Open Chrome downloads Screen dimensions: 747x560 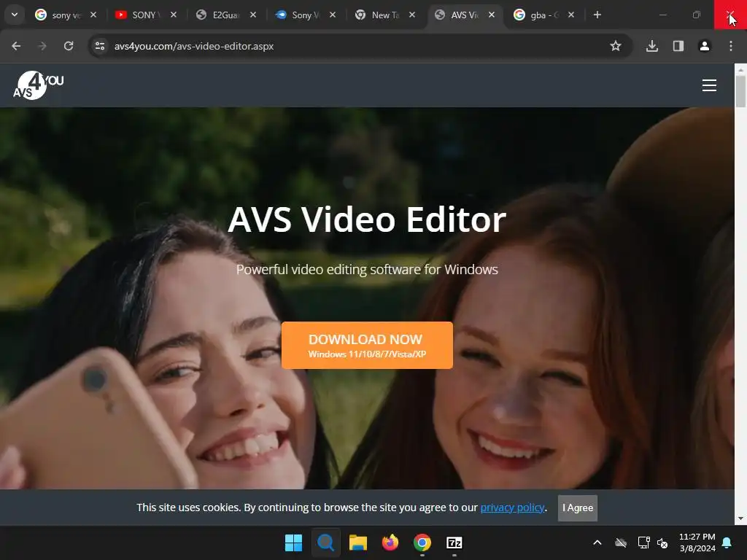point(652,46)
